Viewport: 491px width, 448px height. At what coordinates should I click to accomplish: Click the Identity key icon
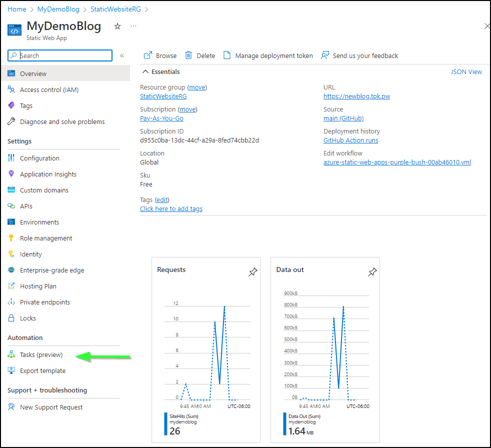pyautogui.click(x=11, y=254)
